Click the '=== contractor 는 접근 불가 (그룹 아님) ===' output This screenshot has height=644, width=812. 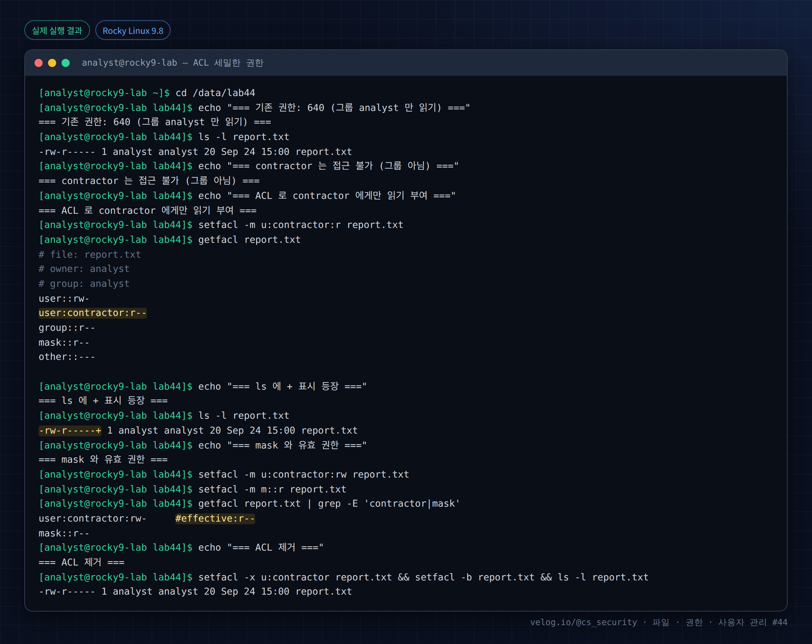[149, 181]
